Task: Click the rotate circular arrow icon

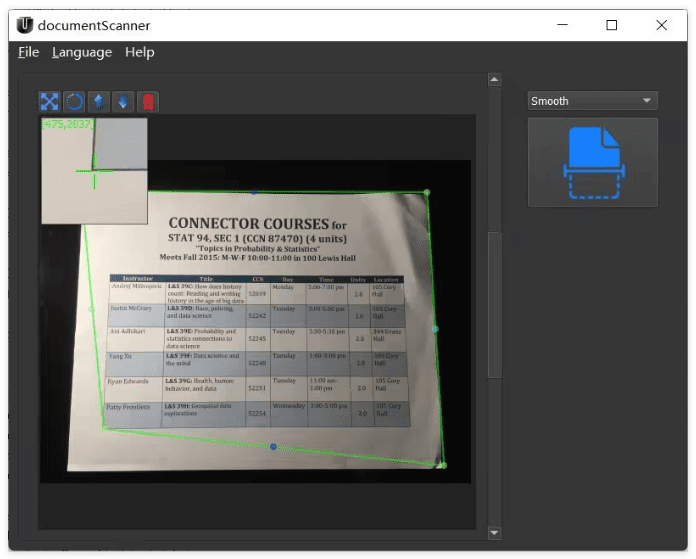Action: pos(74,102)
